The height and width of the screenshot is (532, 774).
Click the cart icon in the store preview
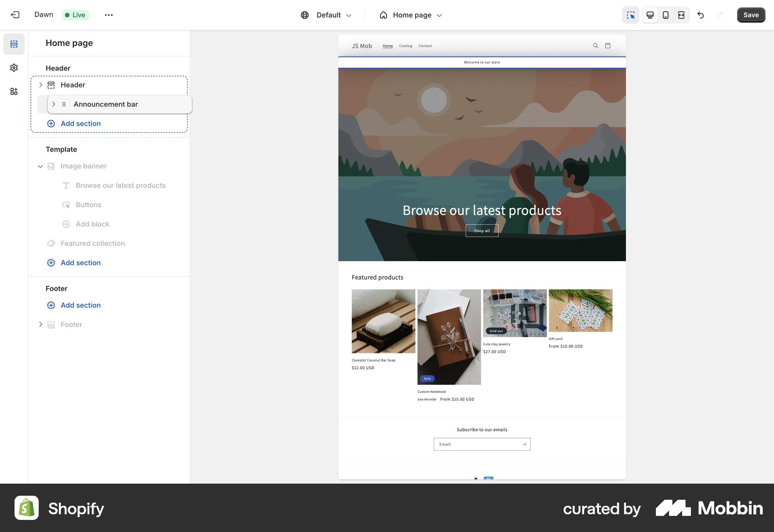pos(608,46)
